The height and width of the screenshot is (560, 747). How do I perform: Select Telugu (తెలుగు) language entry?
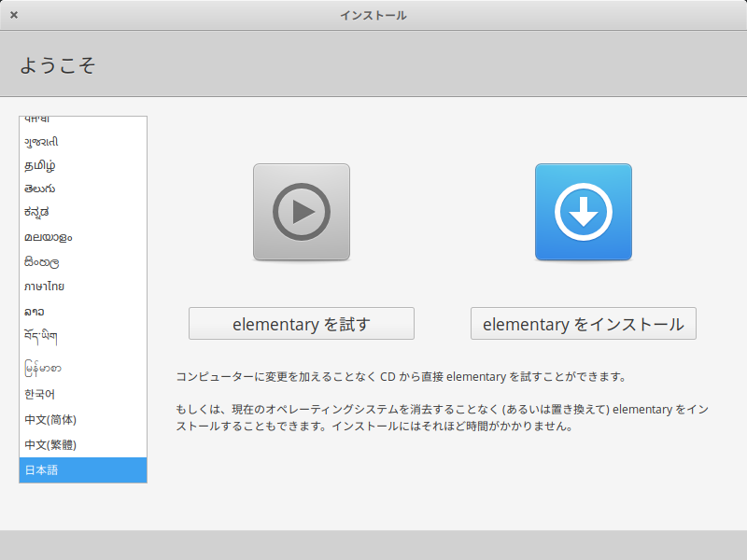pos(83,189)
